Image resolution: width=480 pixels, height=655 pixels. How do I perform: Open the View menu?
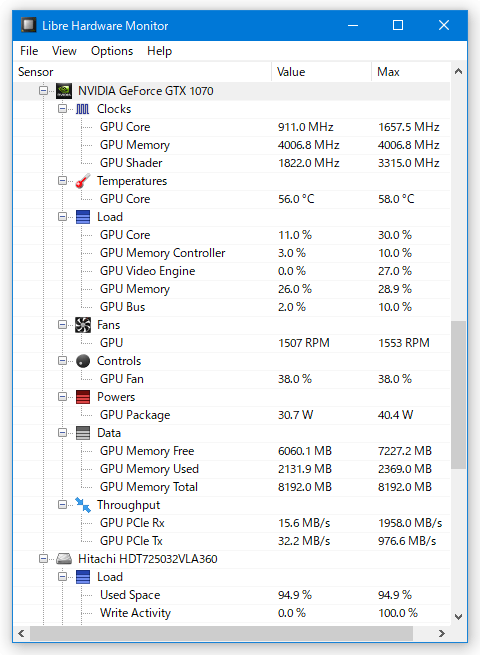pyautogui.click(x=64, y=51)
